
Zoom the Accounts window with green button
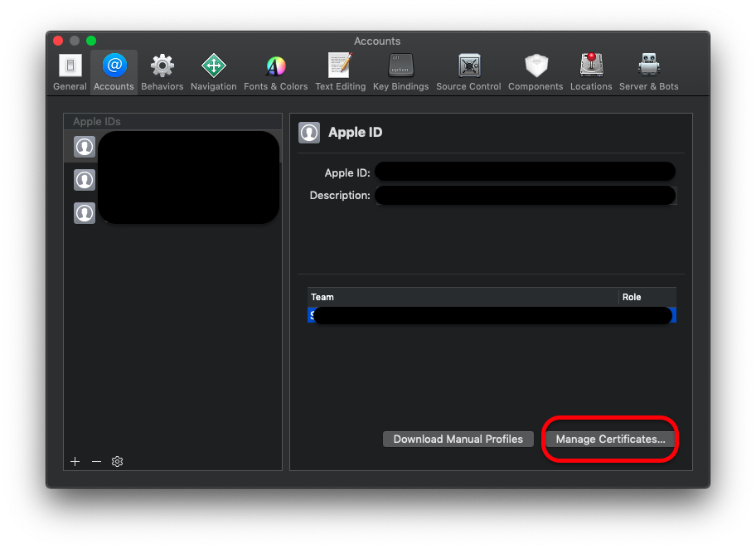pos(91,41)
